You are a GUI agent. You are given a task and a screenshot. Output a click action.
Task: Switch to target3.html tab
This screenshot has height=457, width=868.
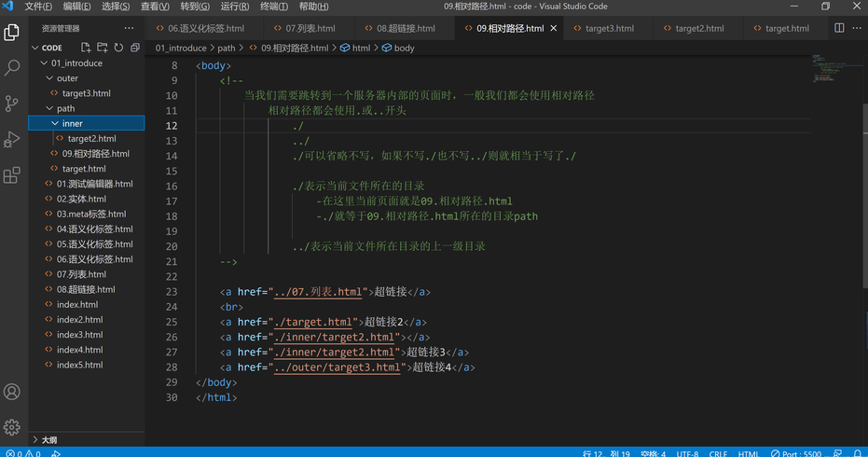pos(610,28)
